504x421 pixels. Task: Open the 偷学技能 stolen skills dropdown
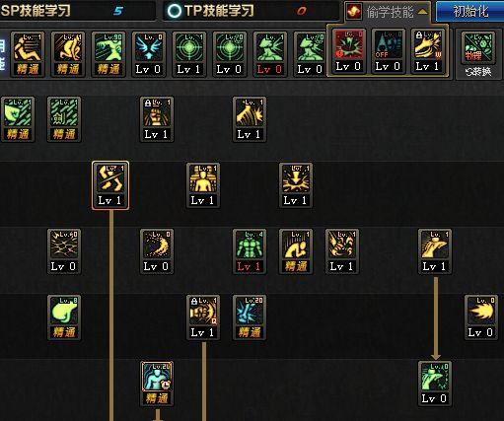click(388, 12)
